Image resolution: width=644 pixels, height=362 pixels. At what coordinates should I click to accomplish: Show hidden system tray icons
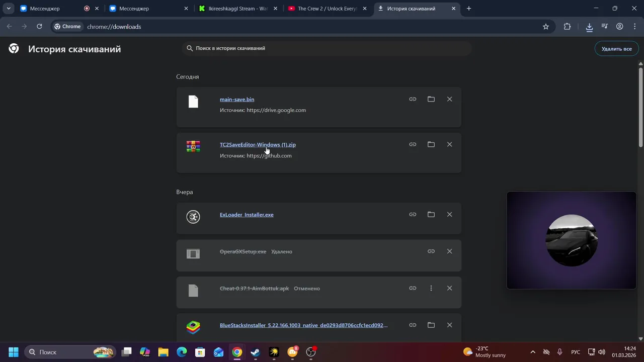(x=533, y=352)
